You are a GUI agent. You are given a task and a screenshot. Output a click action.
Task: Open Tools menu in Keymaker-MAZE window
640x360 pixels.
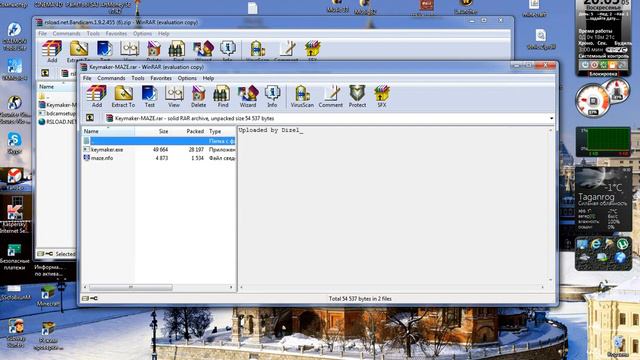pos(138,78)
